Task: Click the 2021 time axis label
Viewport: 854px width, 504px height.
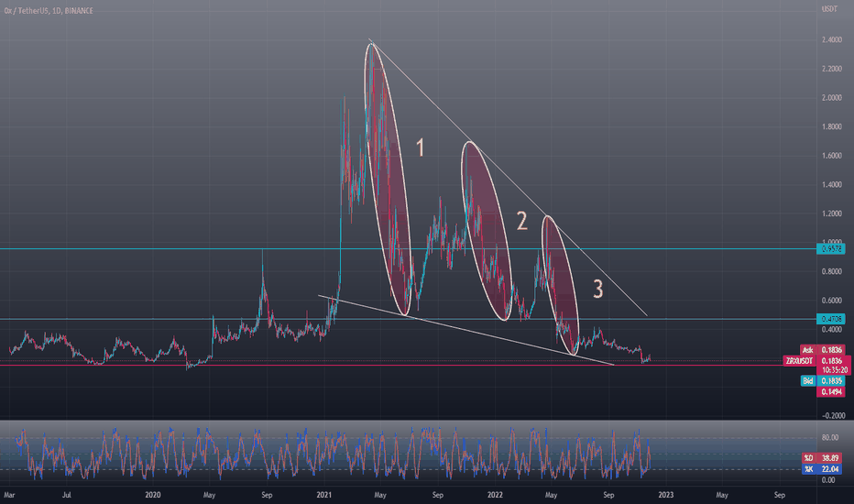Action: pos(324,495)
